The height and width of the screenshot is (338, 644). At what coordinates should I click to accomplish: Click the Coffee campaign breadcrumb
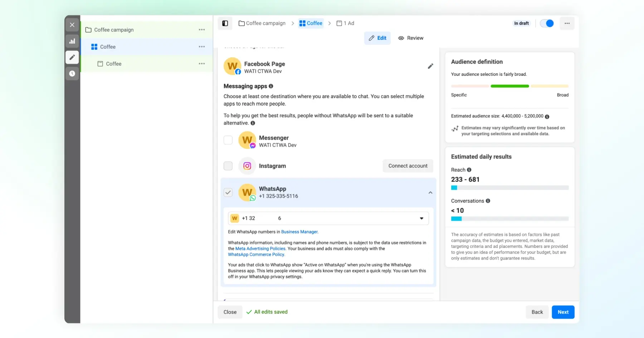(x=262, y=23)
